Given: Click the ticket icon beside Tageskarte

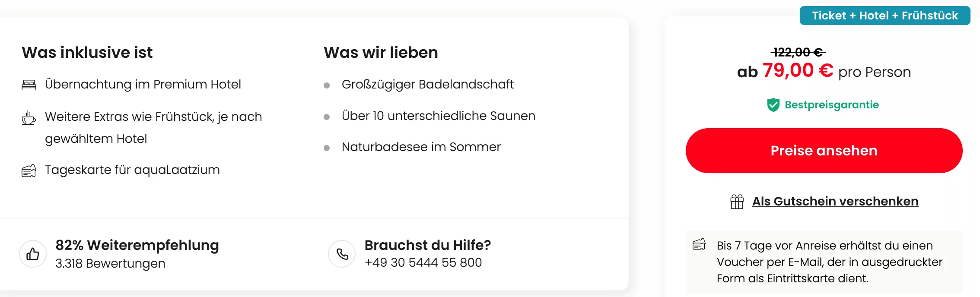Looking at the screenshot, I should pos(29,171).
